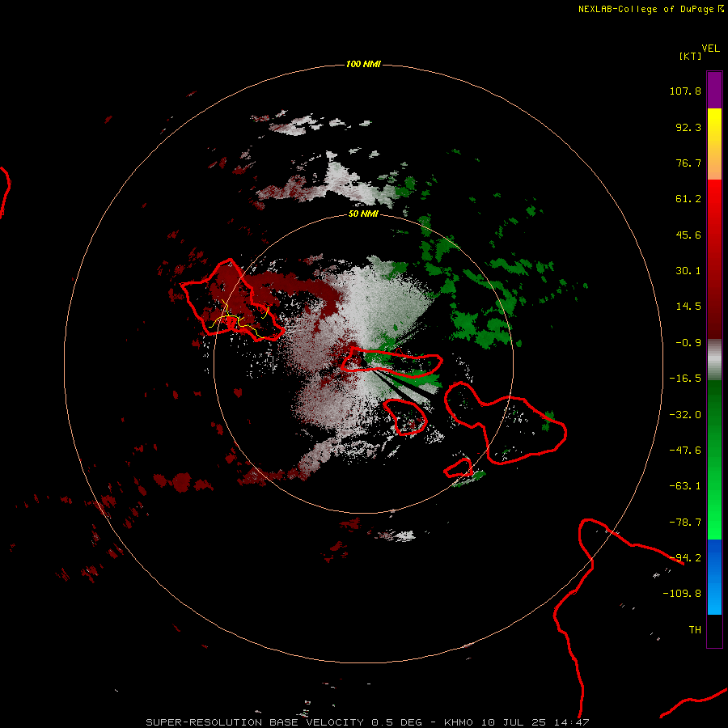
Task: Select the 30.1 legend value
Action: tap(688, 271)
